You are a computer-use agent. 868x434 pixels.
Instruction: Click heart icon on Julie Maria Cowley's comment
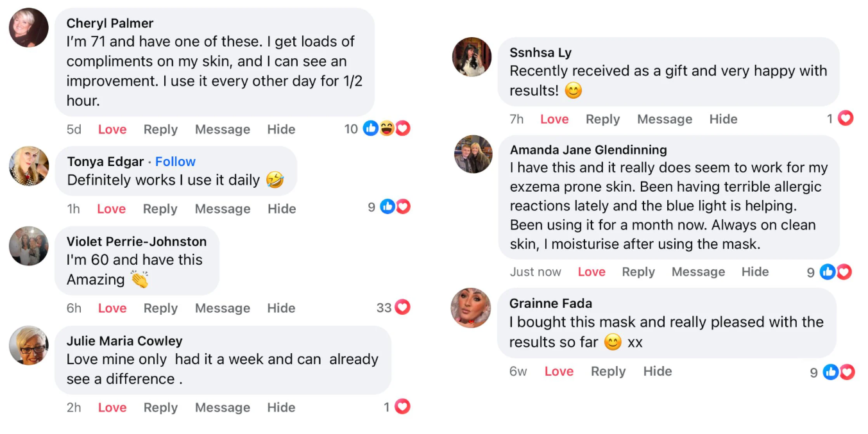coord(402,406)
